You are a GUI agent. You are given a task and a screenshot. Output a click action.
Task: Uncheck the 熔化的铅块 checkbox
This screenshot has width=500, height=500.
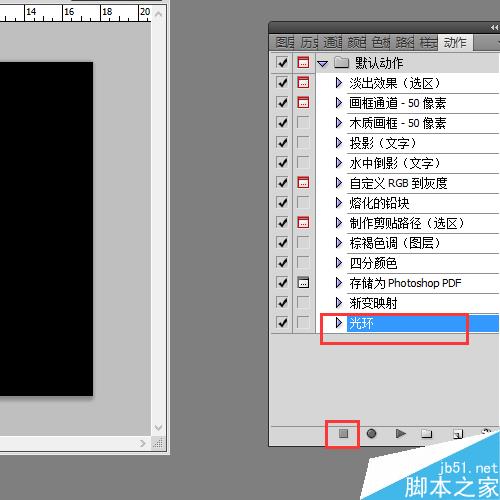(282, 202)
